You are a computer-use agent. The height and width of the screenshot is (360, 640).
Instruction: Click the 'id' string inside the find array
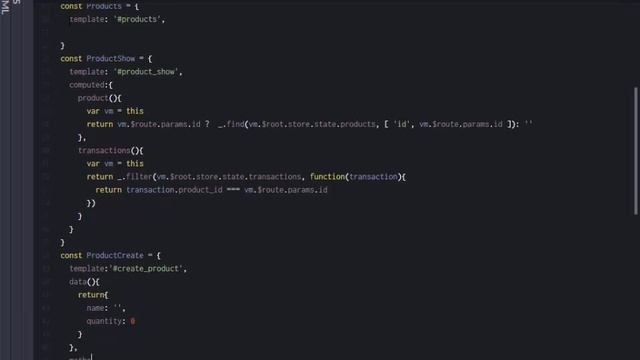coord(402,124)
